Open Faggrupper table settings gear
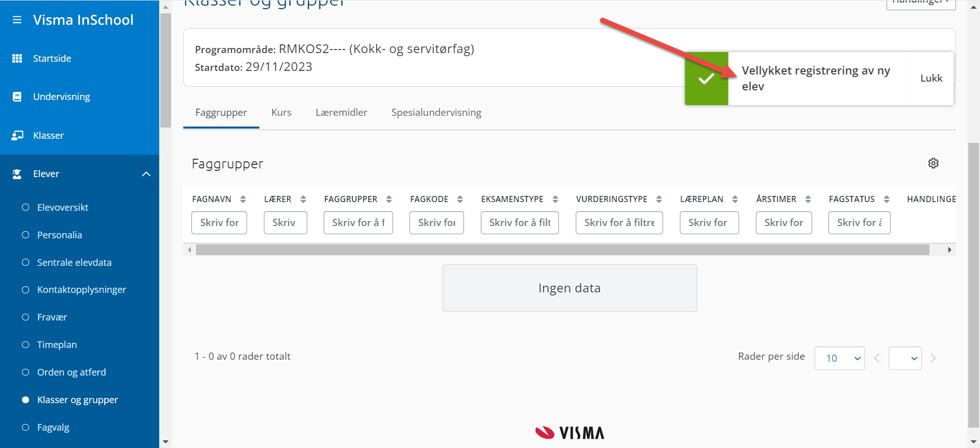Image resolution: width=980 pixels, height=448 pixels. coord(934,163)
